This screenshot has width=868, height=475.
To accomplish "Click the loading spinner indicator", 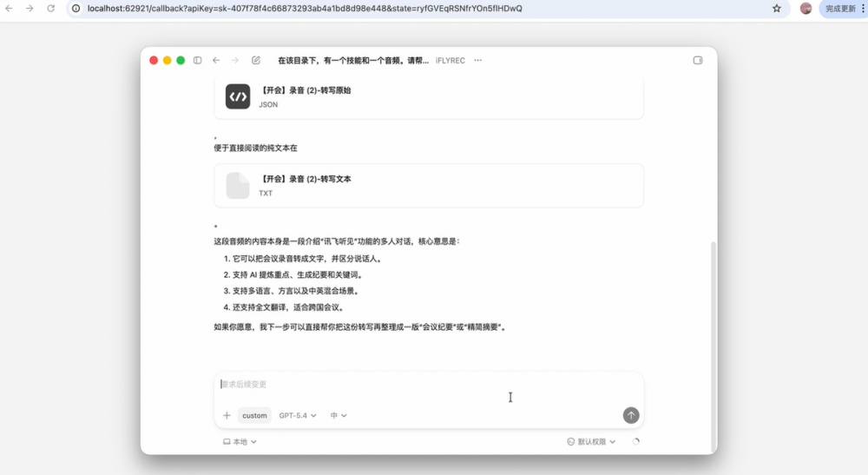I will point(635,442).
